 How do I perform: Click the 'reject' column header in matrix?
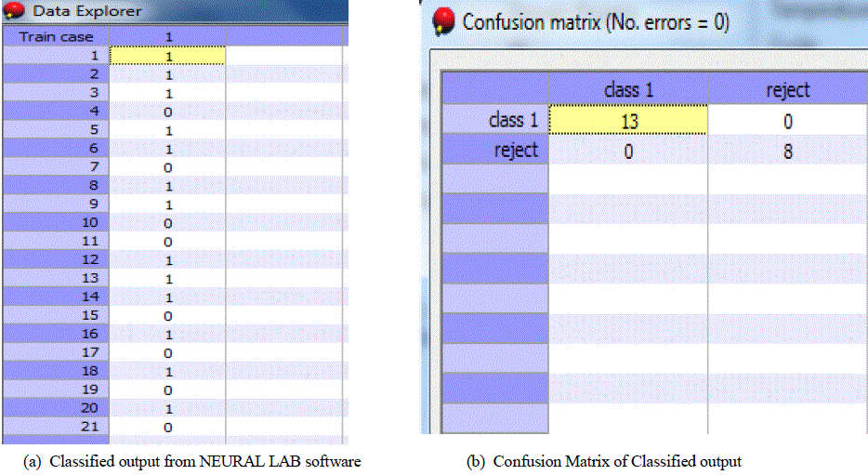[x=787, y=89]
